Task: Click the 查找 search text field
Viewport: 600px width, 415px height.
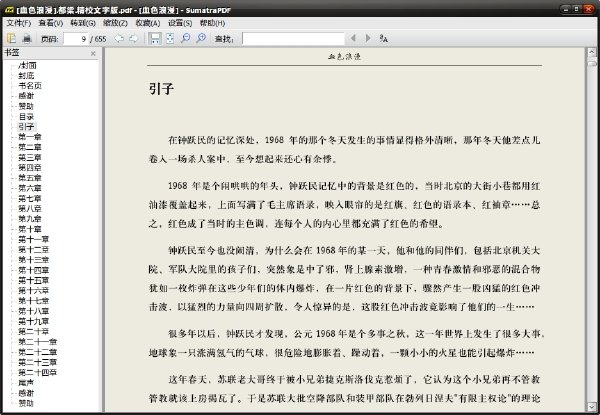Action: point(293,39)
